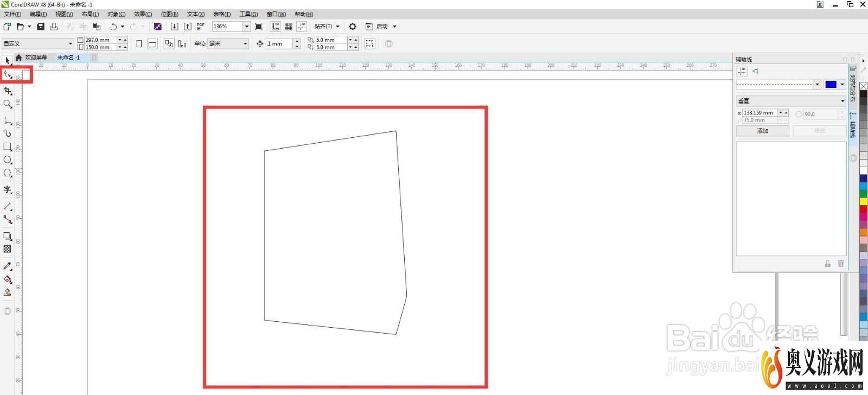Toggle show guidelines in docker
868x395 pixels.
point(742,71)
